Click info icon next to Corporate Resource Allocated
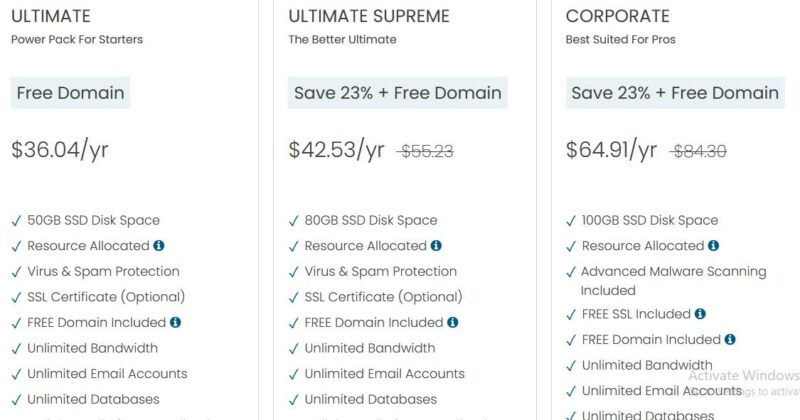The height and width of the screenshot is (420, 800). 713,245
